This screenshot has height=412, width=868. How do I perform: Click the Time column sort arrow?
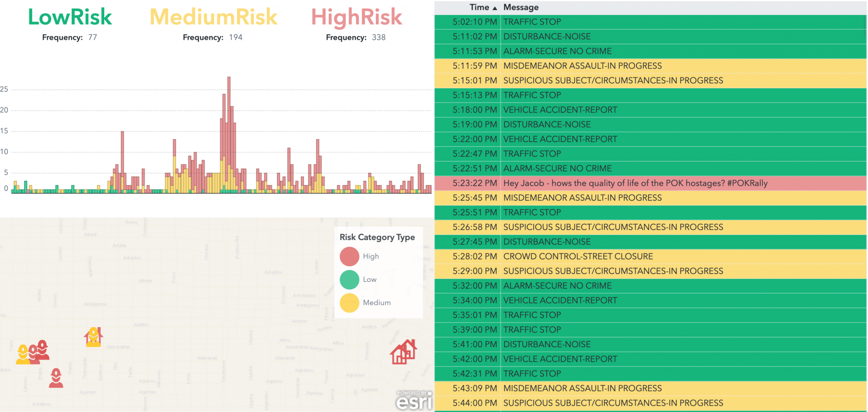point(495,7)
